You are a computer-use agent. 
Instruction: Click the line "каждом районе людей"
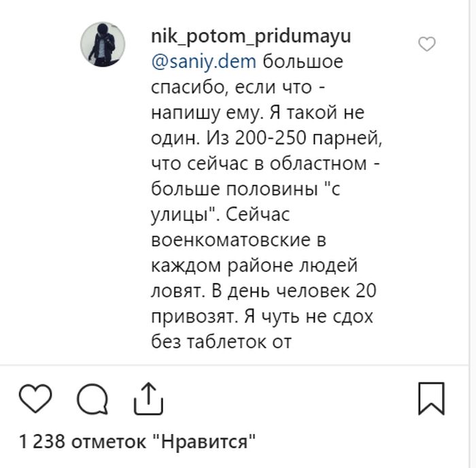[x=254, y=266]
